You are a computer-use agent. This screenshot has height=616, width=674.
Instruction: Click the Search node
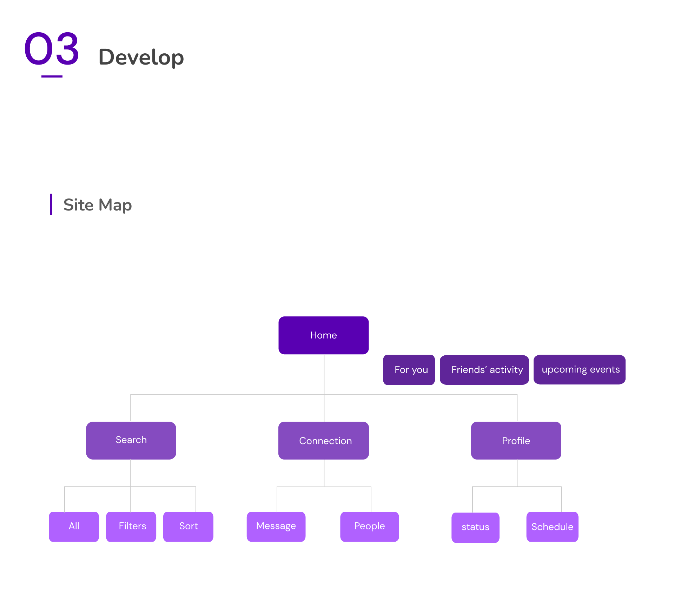(131, 440)
